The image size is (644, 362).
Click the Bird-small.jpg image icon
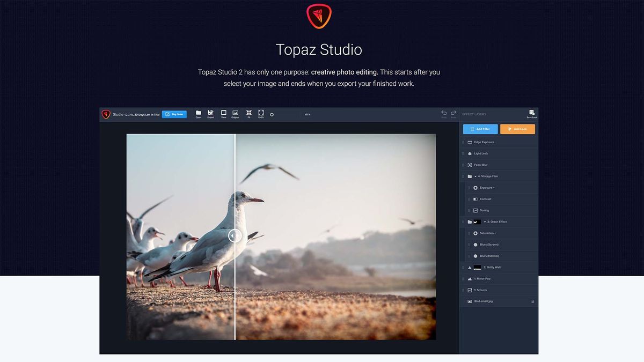coord(470,301)
